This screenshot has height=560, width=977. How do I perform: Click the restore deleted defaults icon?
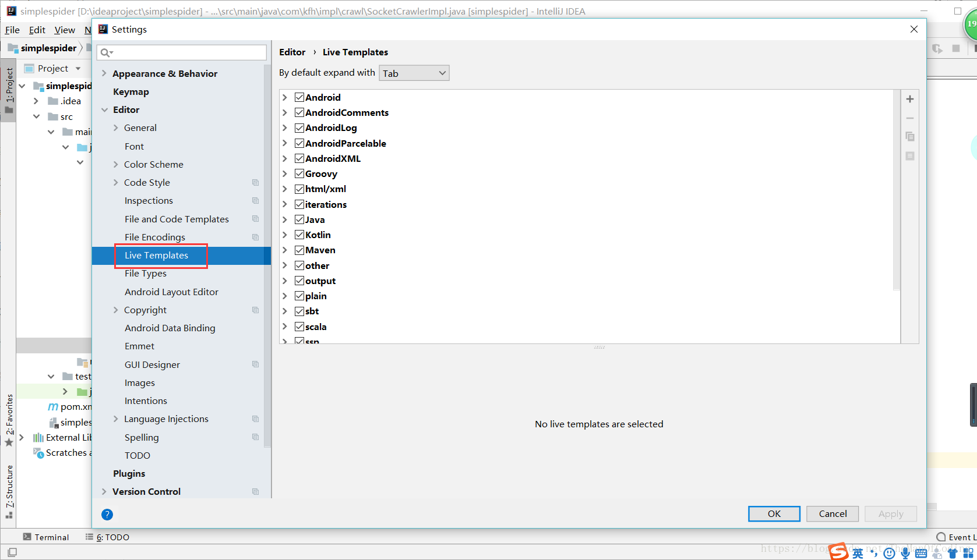pos(910,156)
